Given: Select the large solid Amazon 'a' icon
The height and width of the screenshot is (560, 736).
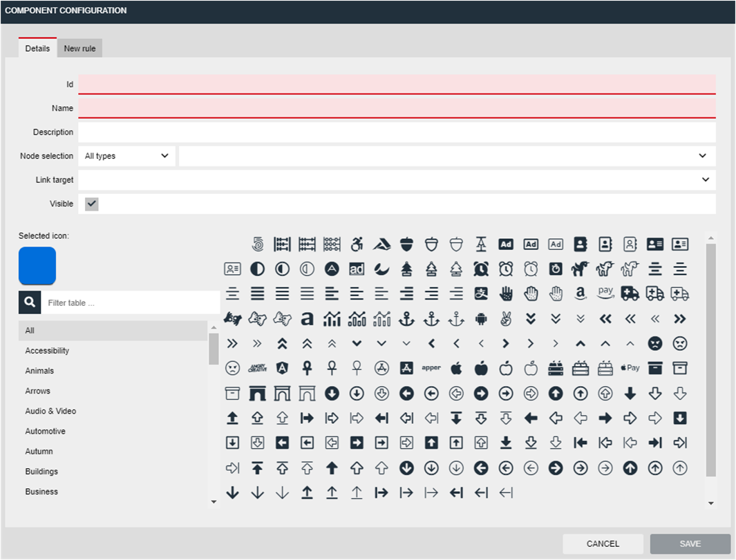Looking at the screenshot, I should 307,319.
